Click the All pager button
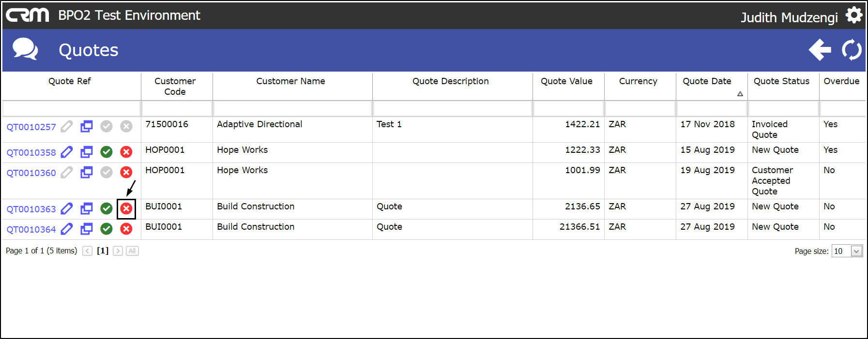Viewport: 868px width, 339px height. 132,251
